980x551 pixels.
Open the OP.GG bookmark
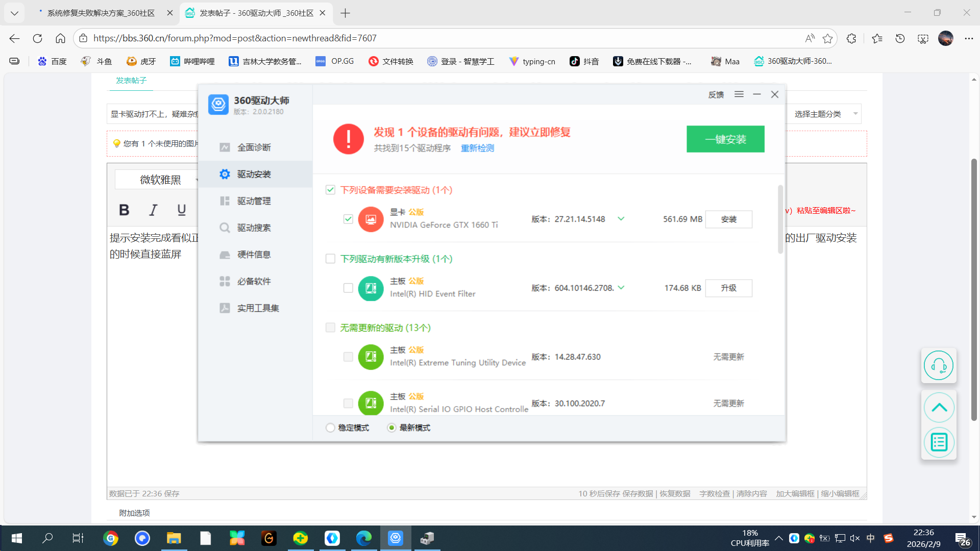(x=335, y=61)
